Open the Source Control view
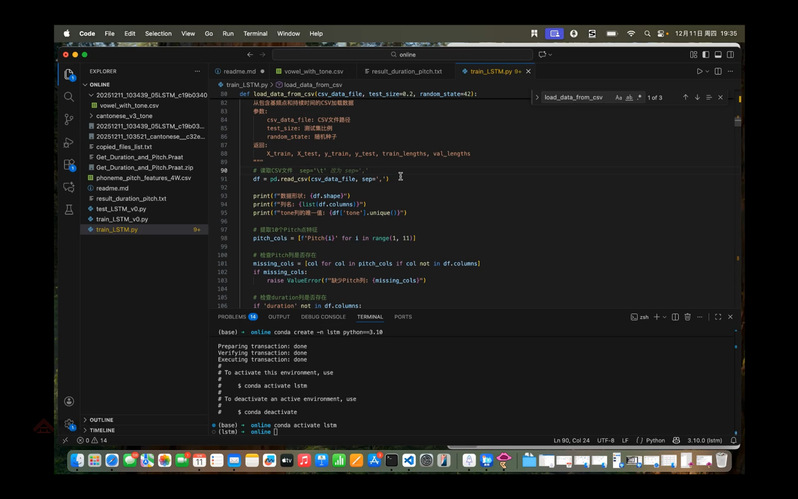This screenshot has width=798, height=499. (69, 119)
